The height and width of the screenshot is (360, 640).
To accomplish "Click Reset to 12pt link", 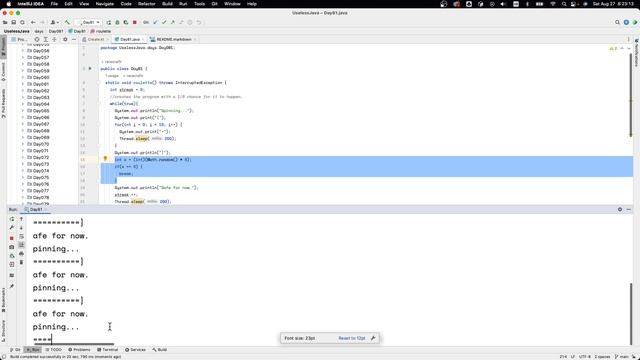I will tap(351, 338).
